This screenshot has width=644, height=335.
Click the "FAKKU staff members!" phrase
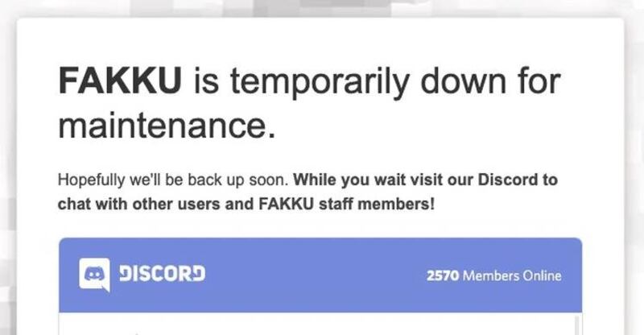tap(347, 204)
